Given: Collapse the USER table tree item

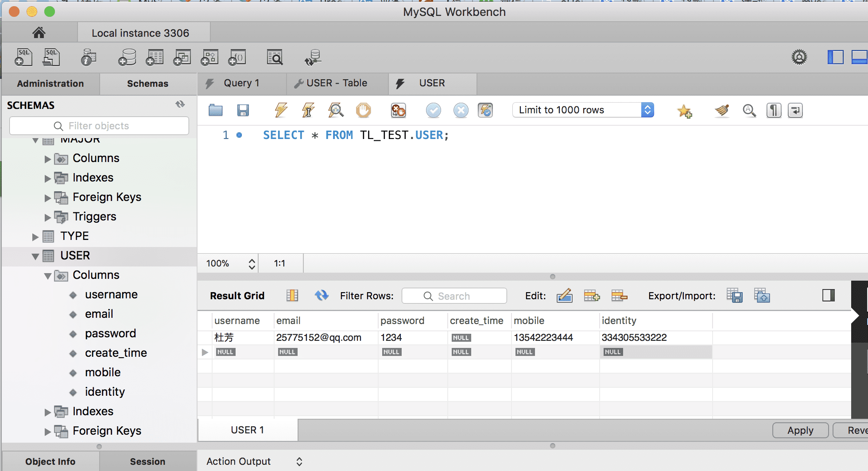Looking at the screenshot, I should point(35,255).
